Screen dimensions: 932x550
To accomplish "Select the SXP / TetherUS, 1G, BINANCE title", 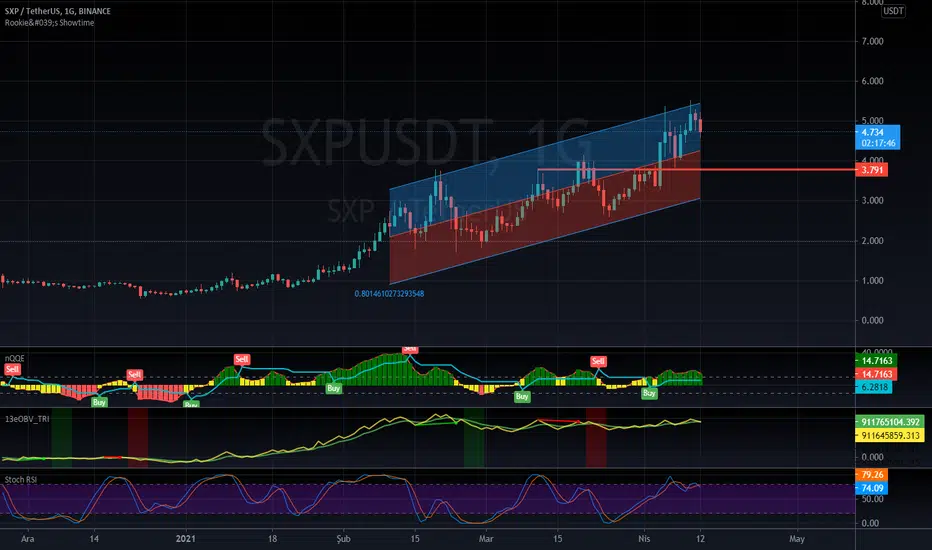I will 58,11.
